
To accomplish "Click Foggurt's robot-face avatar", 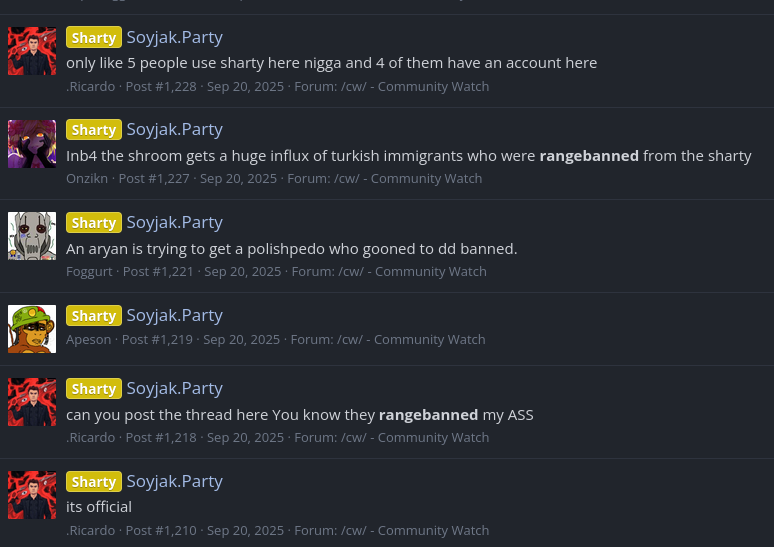I will point(32,236).
